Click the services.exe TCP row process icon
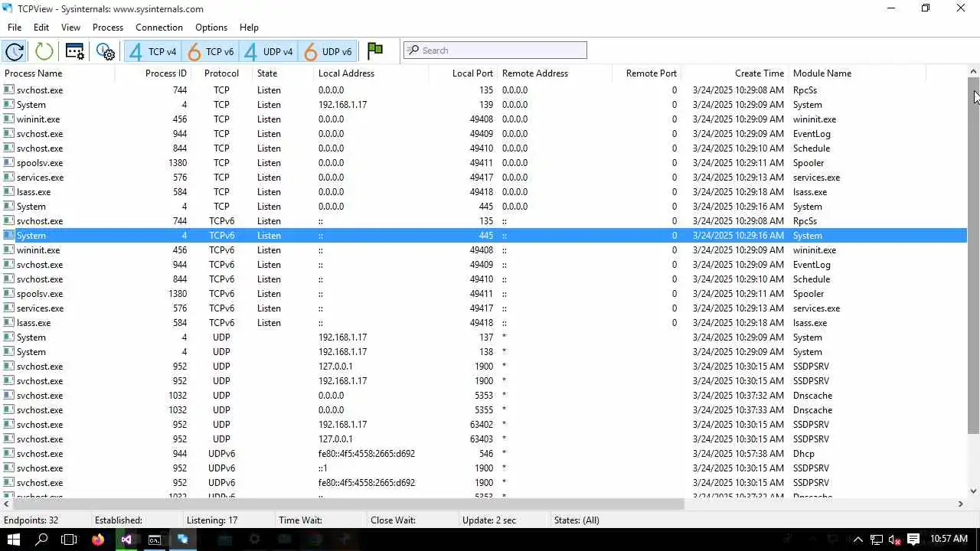Viewport: 980px width, 551px height. [x=9, y=178]
